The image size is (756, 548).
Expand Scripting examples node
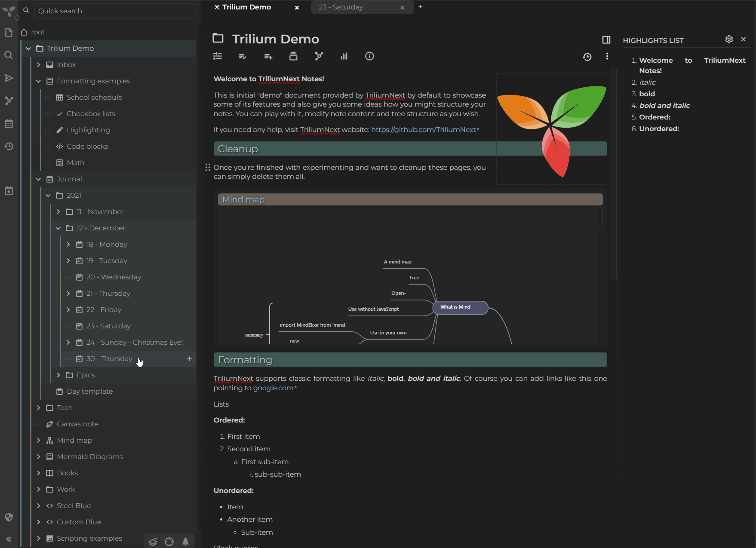coord(38,538)
